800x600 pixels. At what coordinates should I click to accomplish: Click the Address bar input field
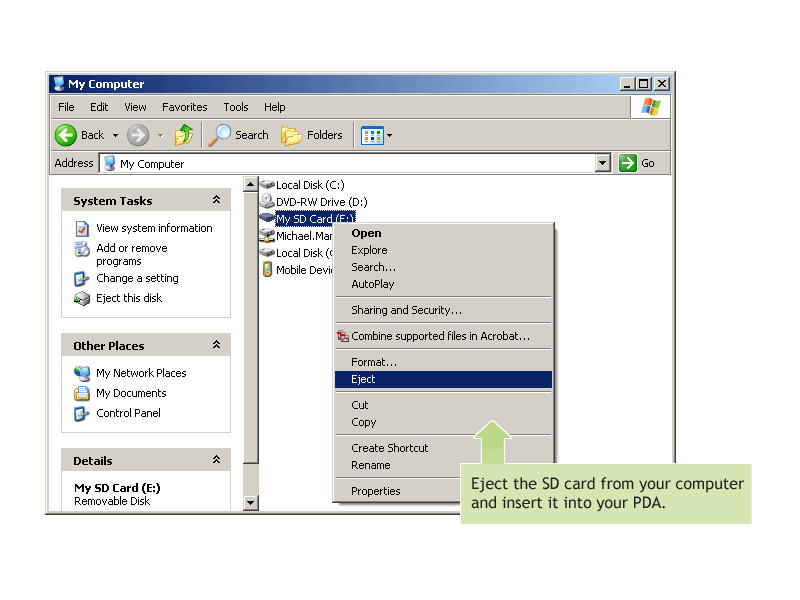(x=347, y=163)
